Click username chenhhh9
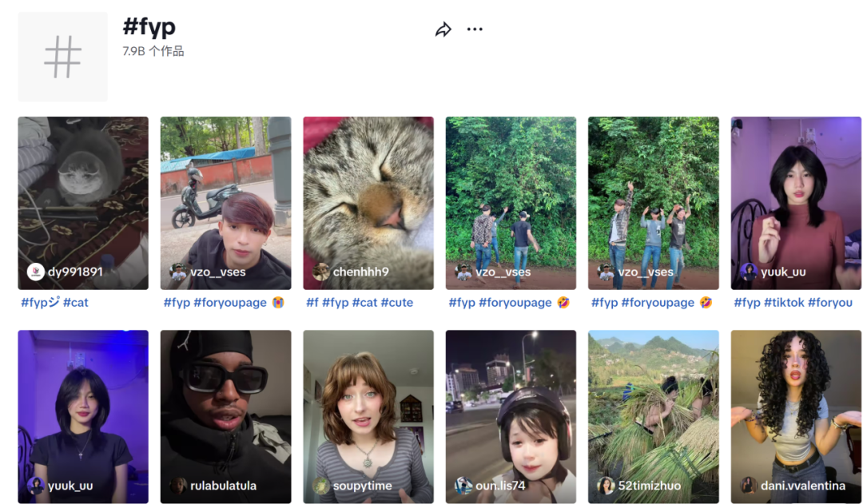The width and height of the screenshot is (863, 504). tap(360, 272)
